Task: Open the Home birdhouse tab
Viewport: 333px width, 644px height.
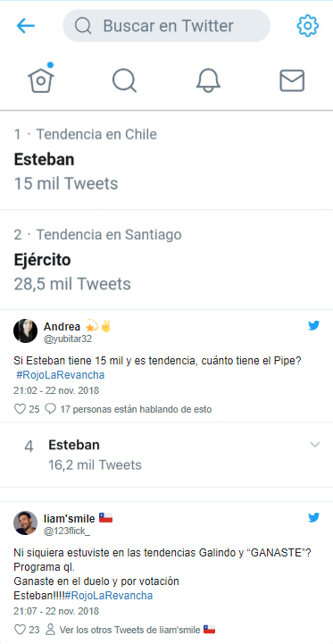Action: (41, 79)
